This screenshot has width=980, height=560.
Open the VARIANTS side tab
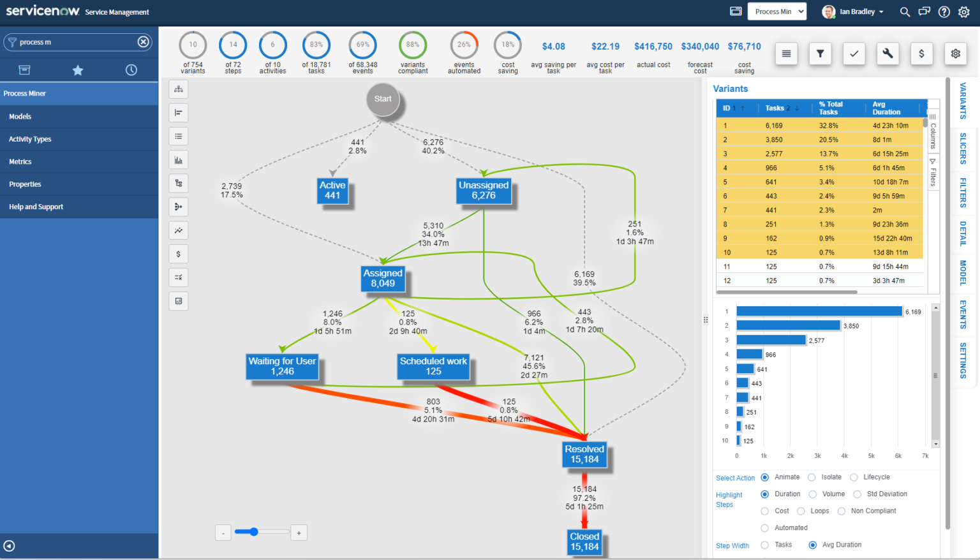click(x=963, y=101)
